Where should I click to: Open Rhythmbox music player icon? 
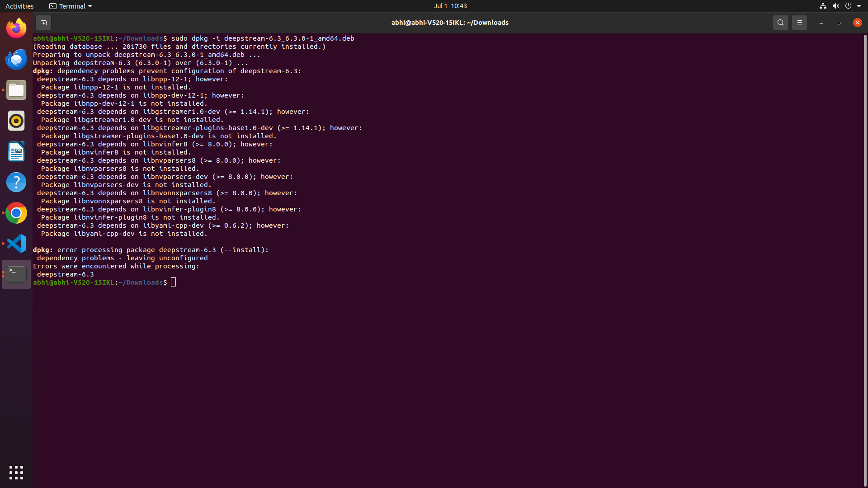pos(16,121)
